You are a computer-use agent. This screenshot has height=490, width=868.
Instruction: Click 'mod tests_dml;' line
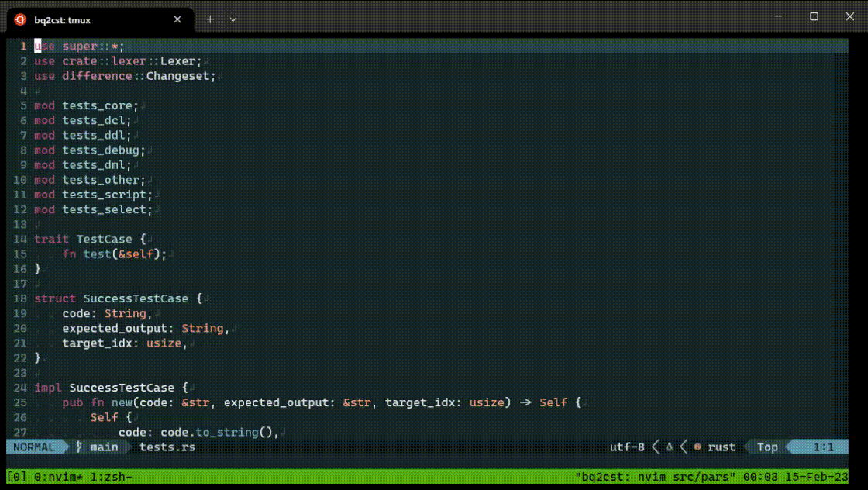(x=82, y=165)
